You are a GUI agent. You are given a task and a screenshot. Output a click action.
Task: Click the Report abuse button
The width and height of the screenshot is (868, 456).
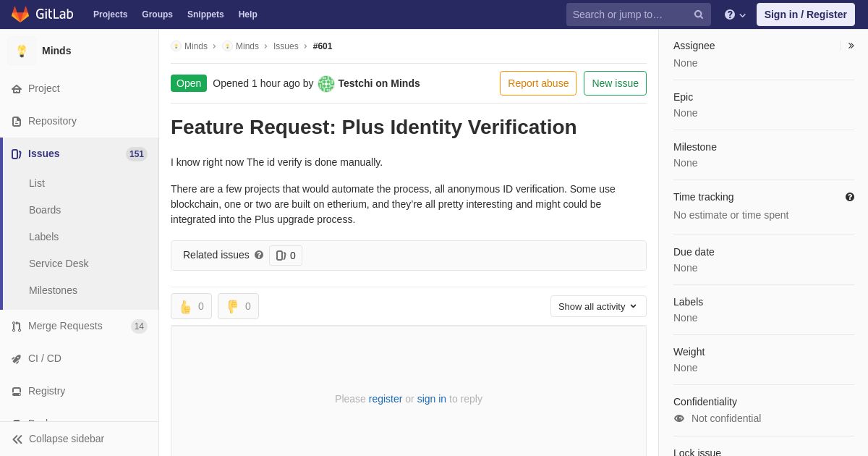click(538, 83)
